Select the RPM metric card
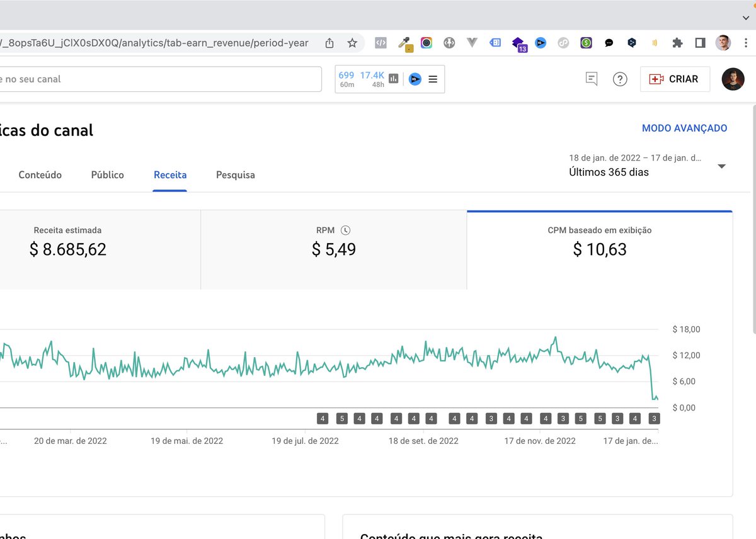Image resolution: width=756 pixels, height=539 pixels. coord(334,250)
